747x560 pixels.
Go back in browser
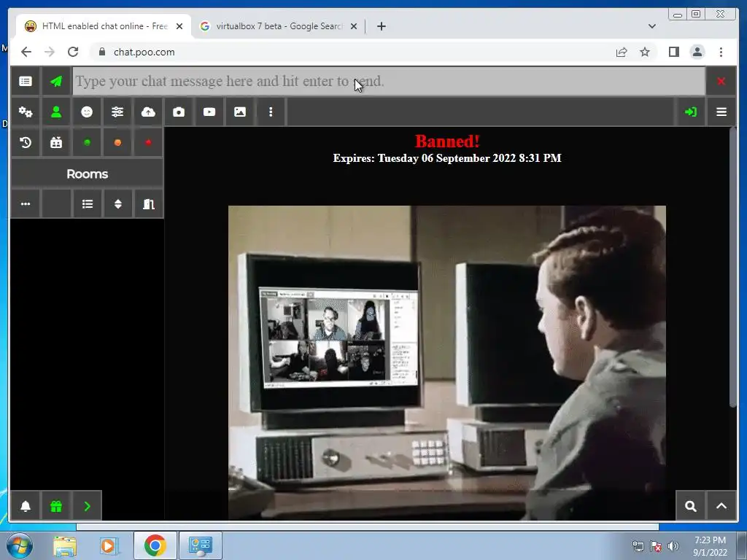(x=26, y=52)
